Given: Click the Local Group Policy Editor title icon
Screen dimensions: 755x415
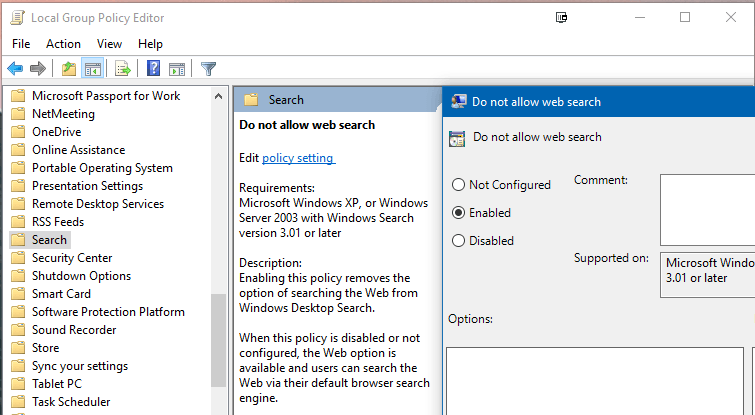Looking at the screenshot, I should pyautogui.click(x=18, y=18).
